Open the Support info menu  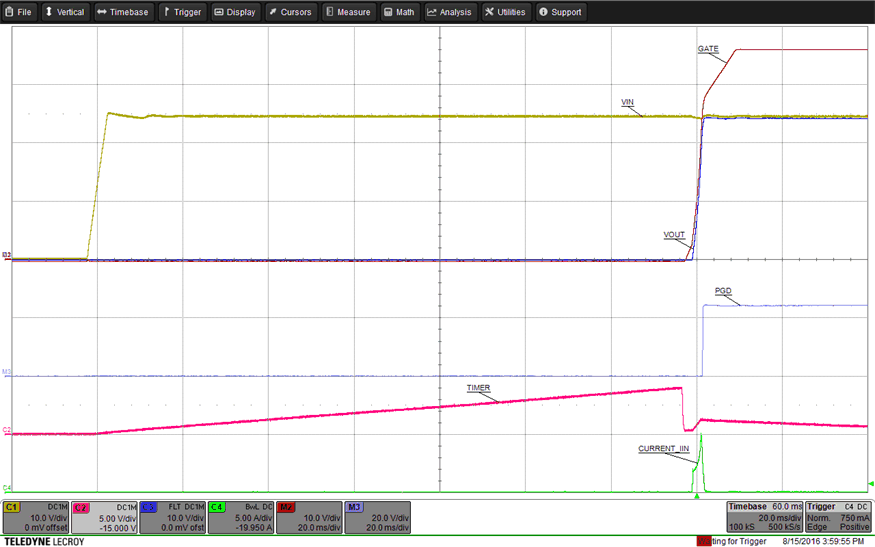tap(544, 12)
